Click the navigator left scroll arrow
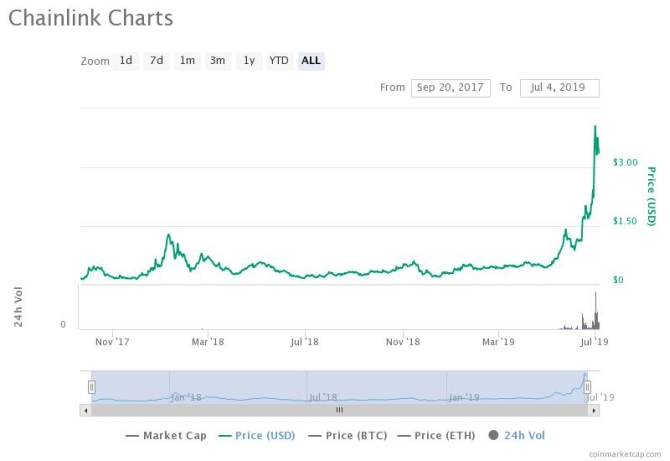 click(85, 411)
